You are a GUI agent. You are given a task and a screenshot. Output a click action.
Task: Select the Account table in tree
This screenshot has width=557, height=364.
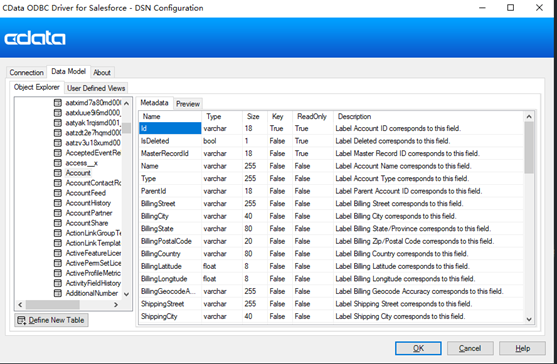[x=78, y=173]
